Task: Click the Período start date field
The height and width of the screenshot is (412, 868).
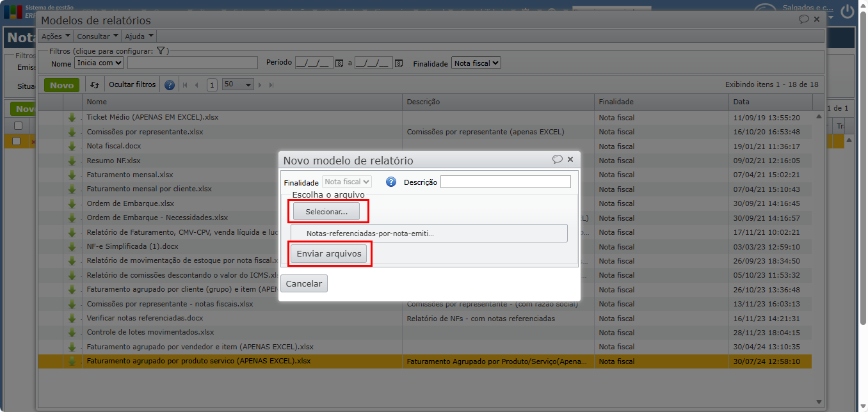Action: (314, 63)
